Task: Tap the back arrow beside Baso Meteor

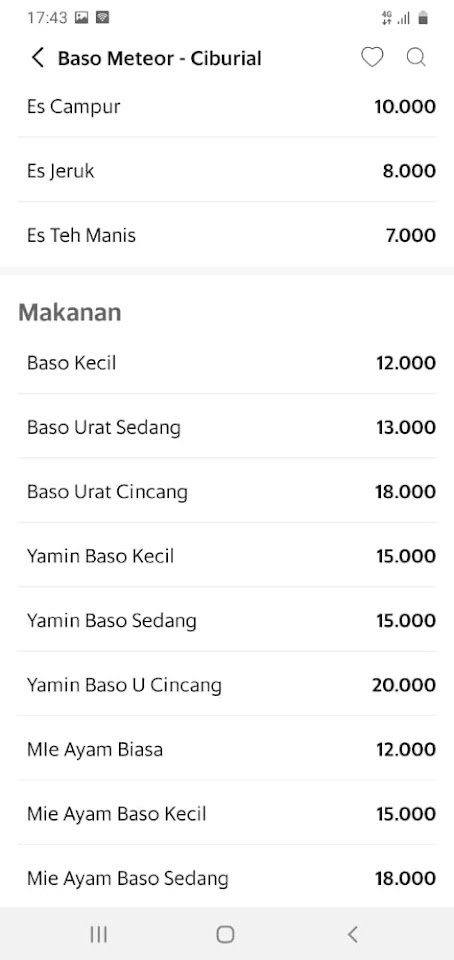Action: click(38, 58)
